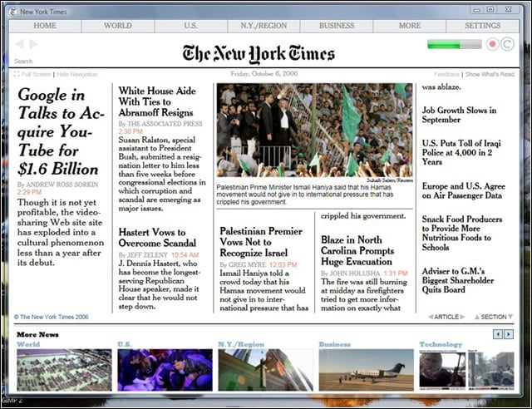Jump to previous section with up arrow

(x=477, y=317)
